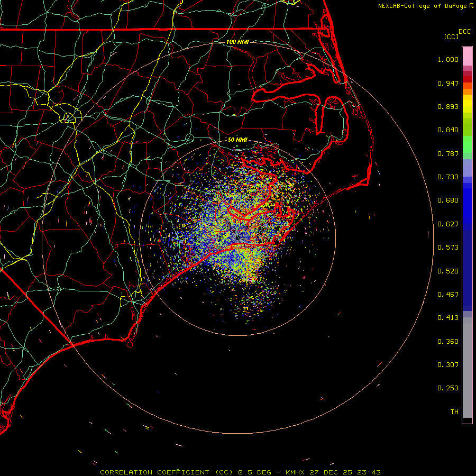Image resolution: width=476 pixels, height=476 pixels.
Task: Click the 0.733 scale value
Action: (x=448, y=177)
